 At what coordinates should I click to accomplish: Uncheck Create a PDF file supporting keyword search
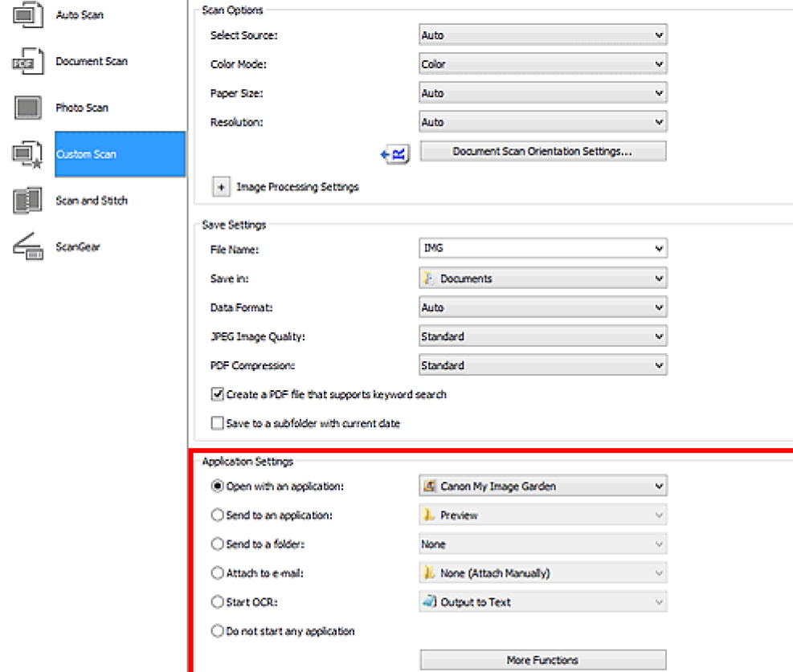click(x=217, y=394)
